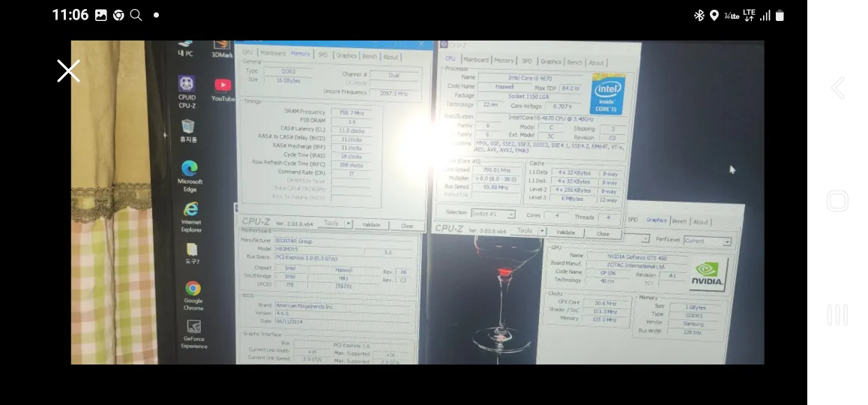
Task: Expand the Tools dropdown arrow in the CPU window
Action: coord(540,232)
